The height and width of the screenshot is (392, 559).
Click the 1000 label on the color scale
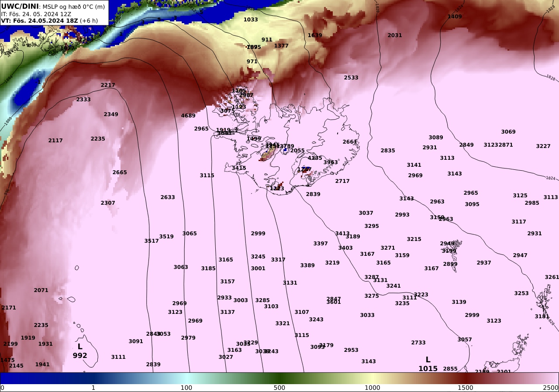pos(373,388)
